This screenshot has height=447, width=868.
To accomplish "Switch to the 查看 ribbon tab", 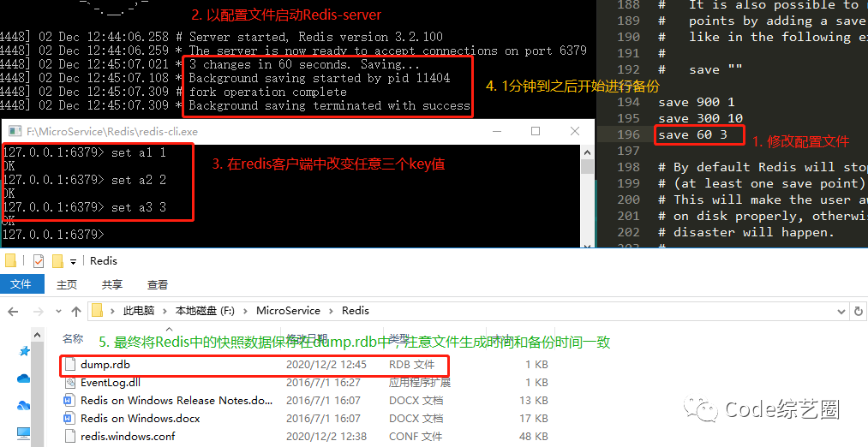I will 158,284.
